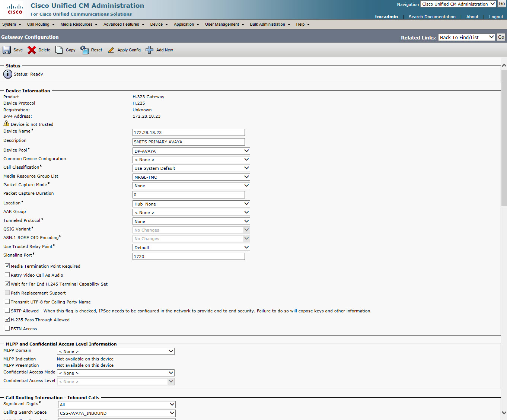Open Common Device Configuration dropdown
This screenshot has height=420, width=507.
coord(191,160)
